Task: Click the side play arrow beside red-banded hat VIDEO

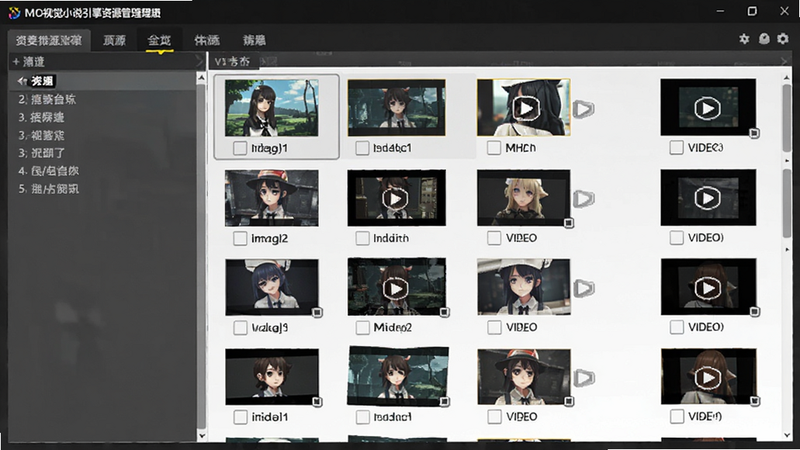Action: tap(584, 378)
